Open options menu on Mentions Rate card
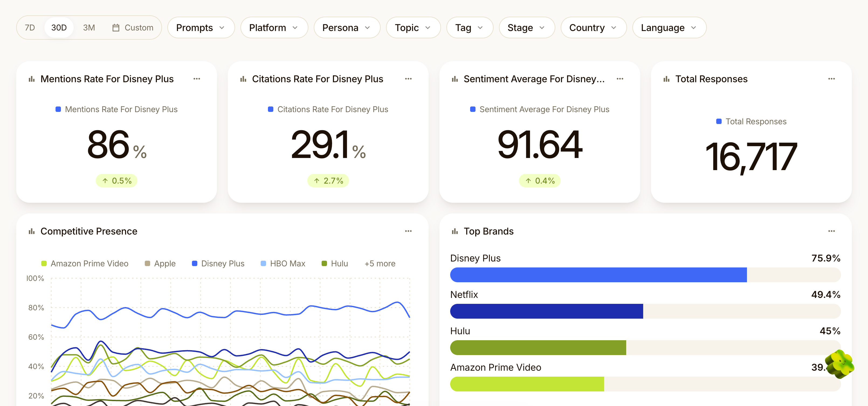The height and width of the screenshot is (406, 868). [x=197, y=79]
